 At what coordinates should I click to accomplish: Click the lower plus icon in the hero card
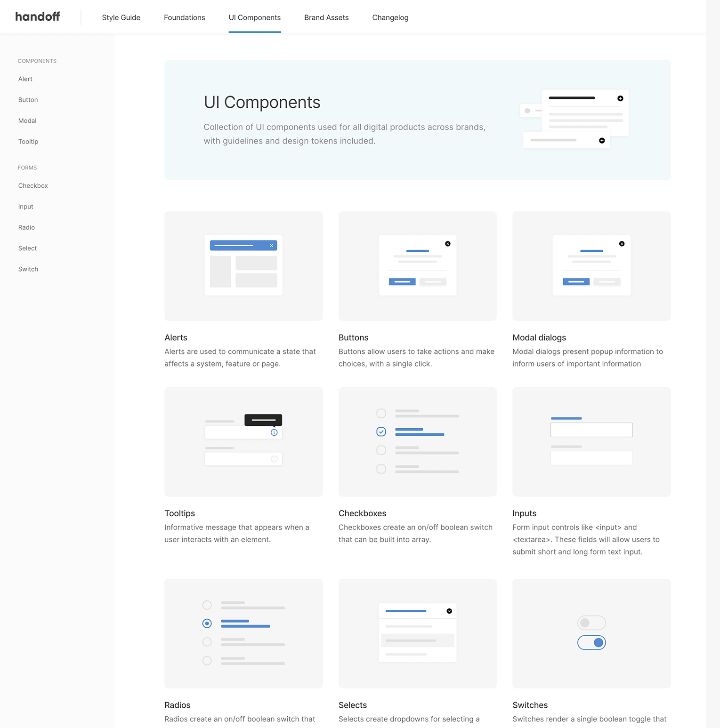point(601,140)
